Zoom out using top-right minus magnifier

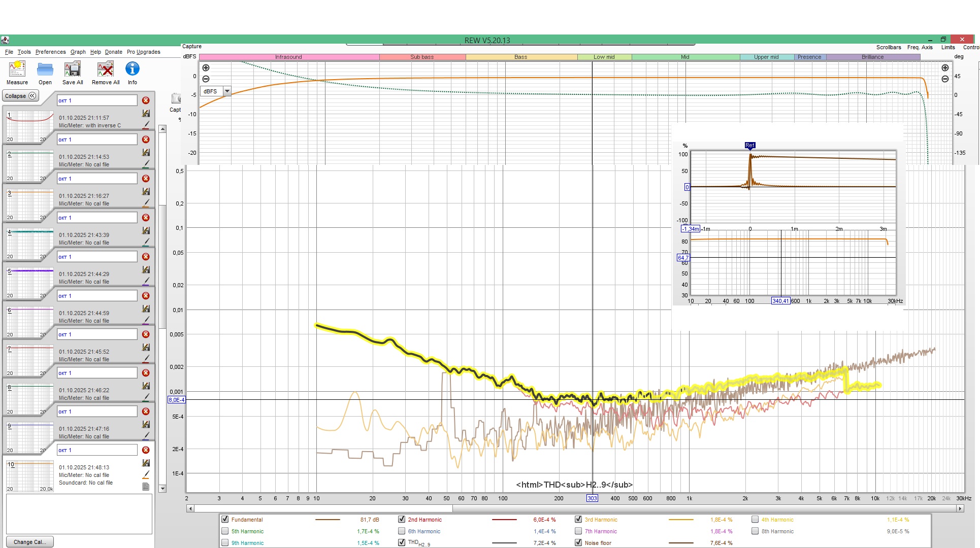pyautogui.click(x=945, y=79)
